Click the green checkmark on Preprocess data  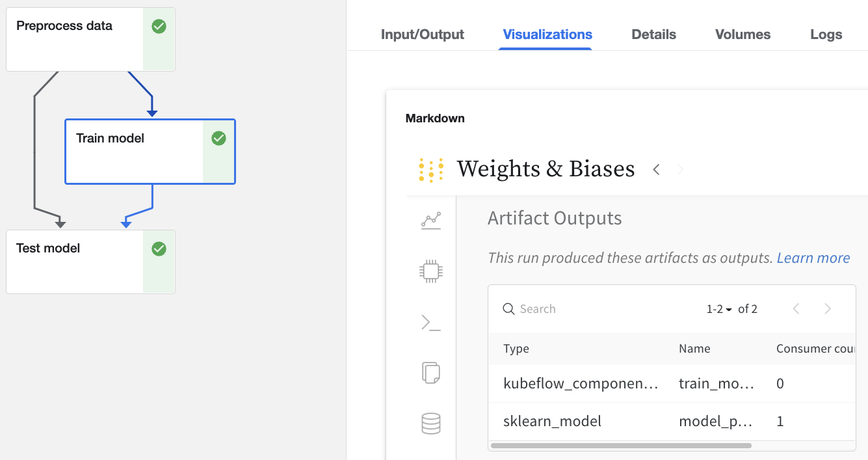(x=158, y=25)
